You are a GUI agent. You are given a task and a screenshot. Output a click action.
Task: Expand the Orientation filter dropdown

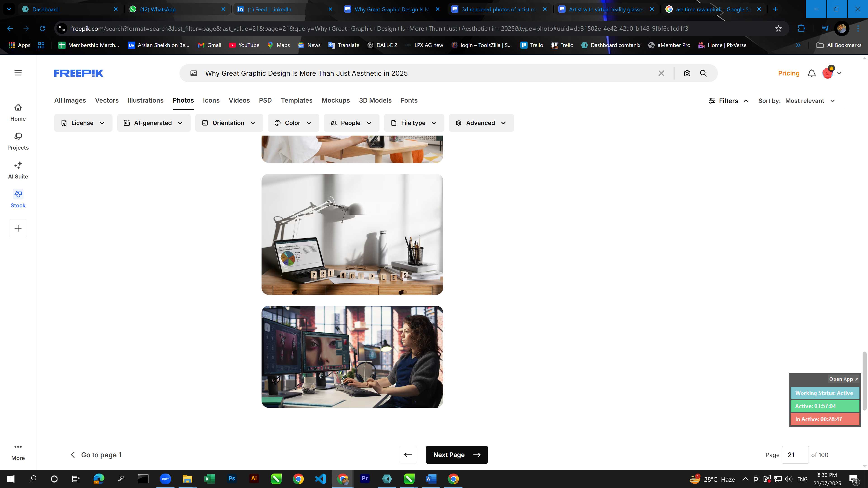[229, 123]
